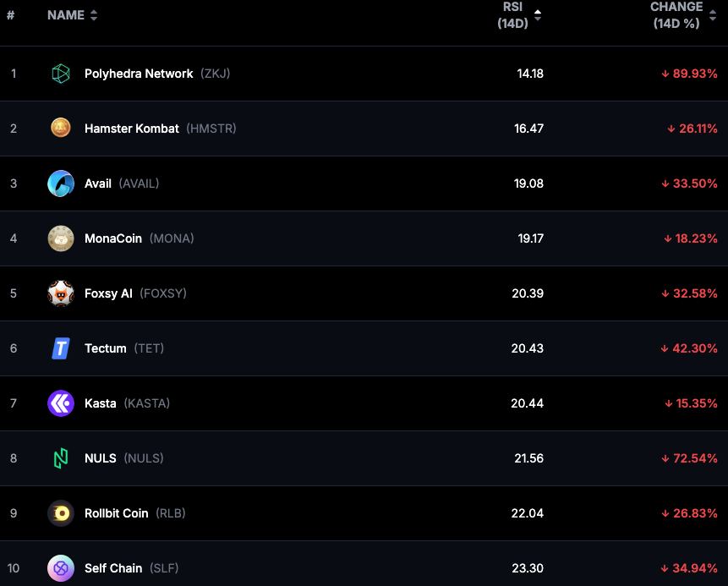Click the Tectum coin logo
The width and height of the screenshot is (728, 586).
tap(61, 348)
